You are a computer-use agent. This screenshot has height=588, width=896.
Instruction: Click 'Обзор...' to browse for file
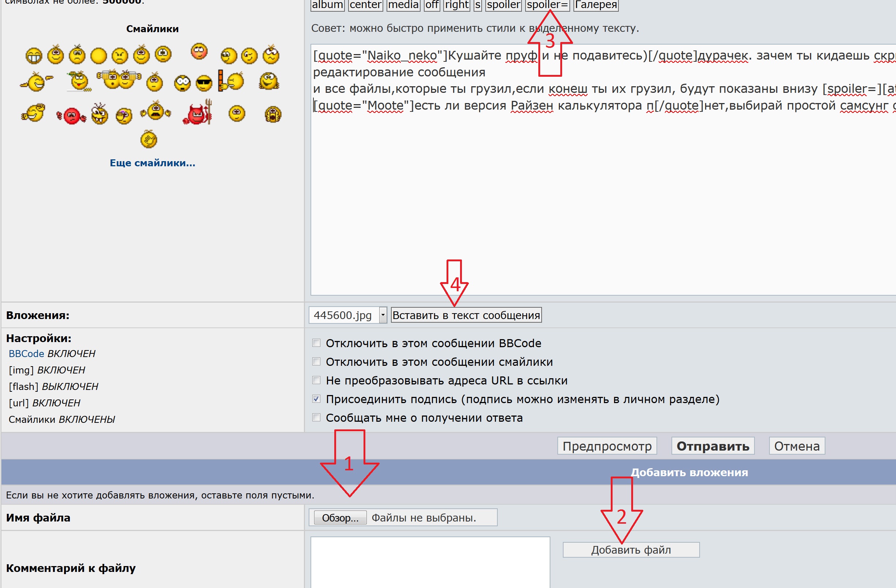tap(340, 517)
